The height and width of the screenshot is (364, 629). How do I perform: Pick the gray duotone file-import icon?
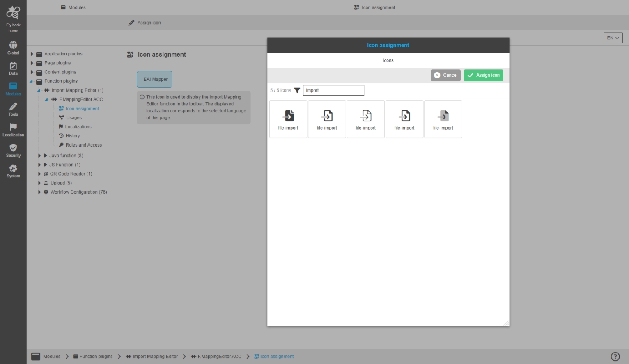click(443, 119)
